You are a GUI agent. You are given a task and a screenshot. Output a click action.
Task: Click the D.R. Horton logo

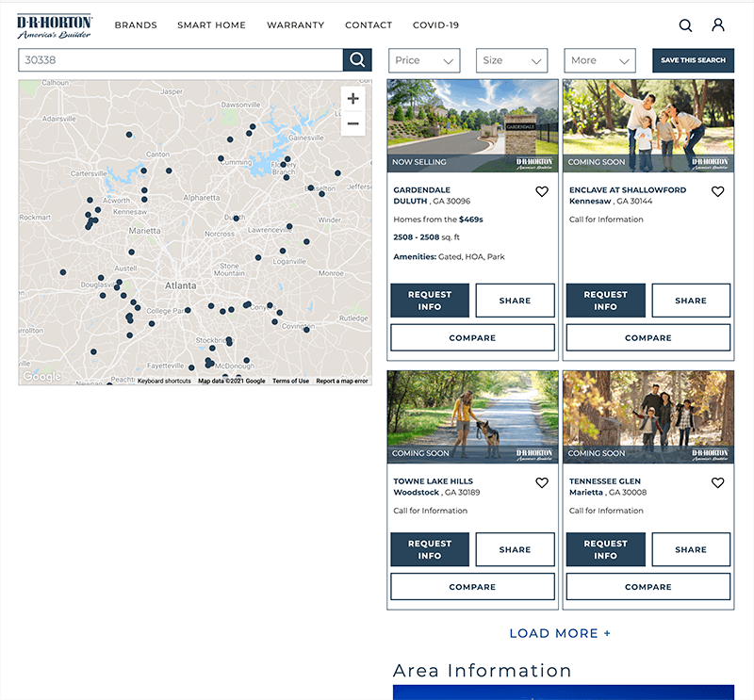point(55,26)
